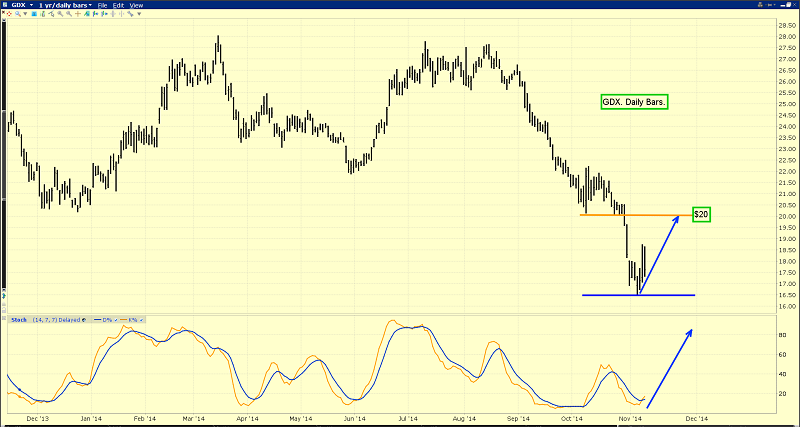Click the red crosshair target icon
This screenshot has width=800, height=427.
(9, 14)
